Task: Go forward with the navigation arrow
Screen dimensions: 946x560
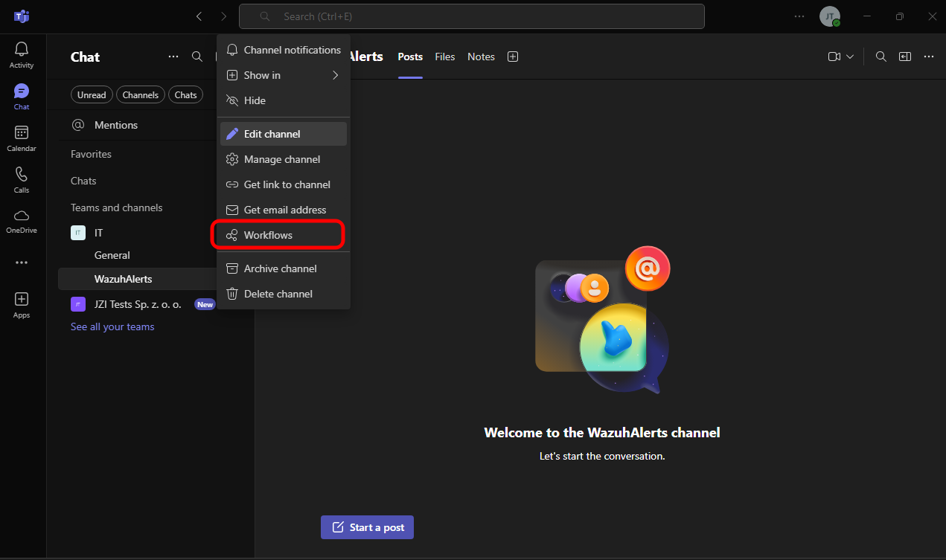Action: click(223, 16)
